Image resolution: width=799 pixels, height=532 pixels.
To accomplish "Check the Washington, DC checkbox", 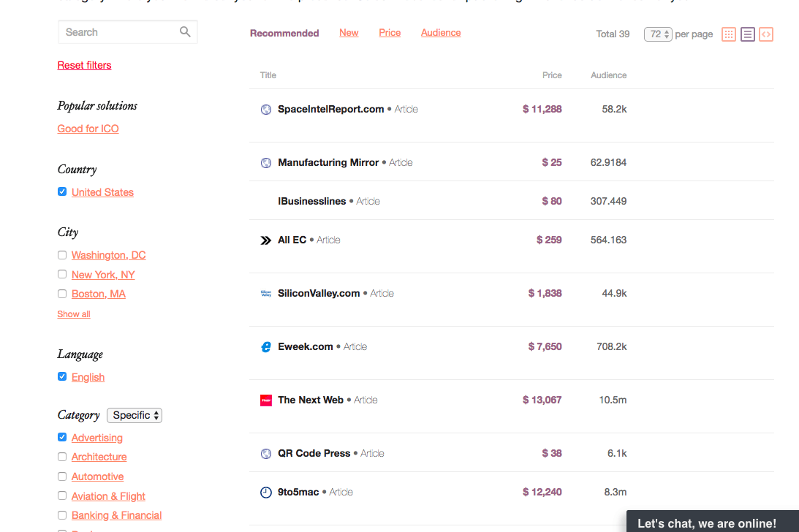I will click(x=62, y=255).
